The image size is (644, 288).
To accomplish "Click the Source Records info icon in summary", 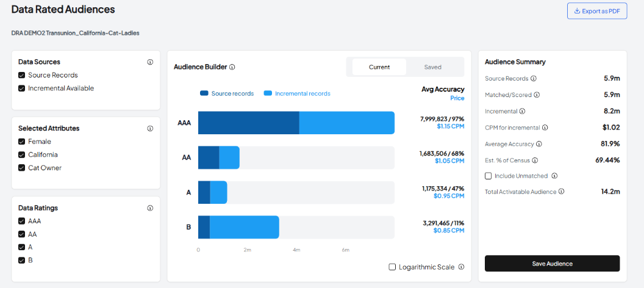I will 534,79.
